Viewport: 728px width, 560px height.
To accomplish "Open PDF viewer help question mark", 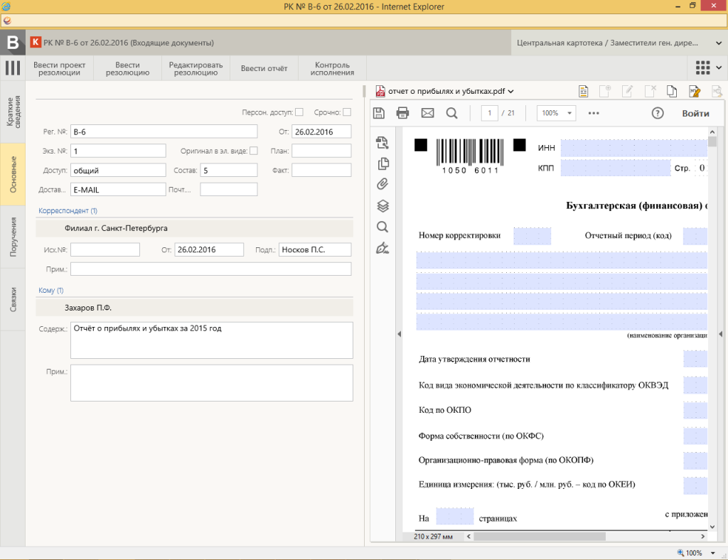I will pyautogui.click(x=657, y=113).
